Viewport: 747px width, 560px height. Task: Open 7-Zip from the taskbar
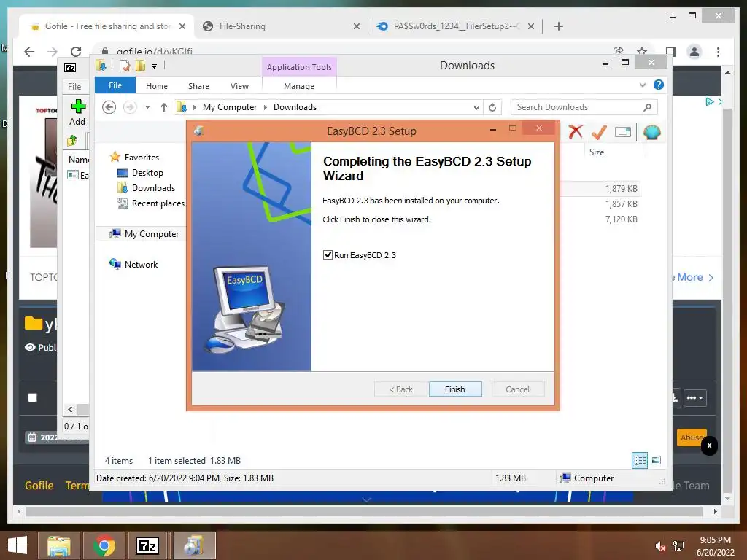pyautogui.click(x=147, y=545)
